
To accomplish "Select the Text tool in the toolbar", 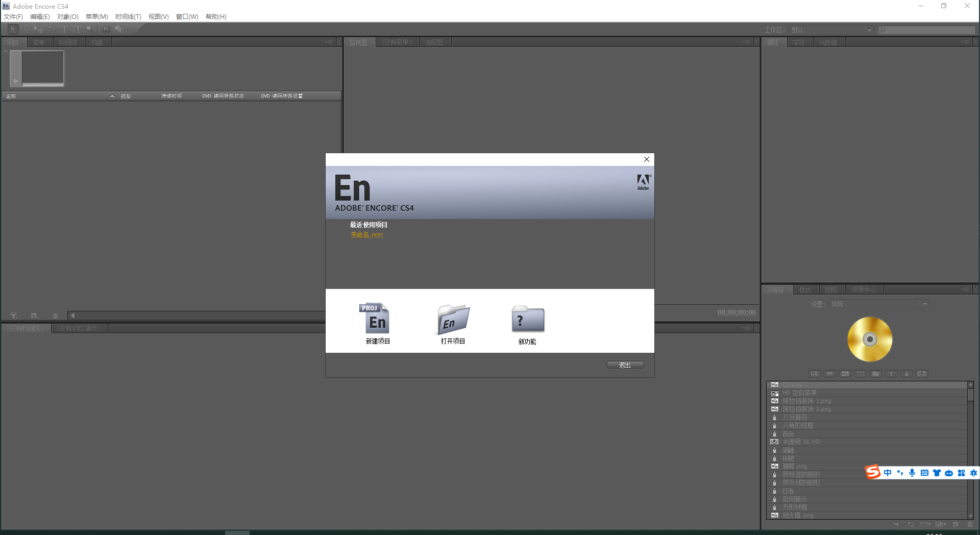I will pyautogui.click(x=64, y=29).
